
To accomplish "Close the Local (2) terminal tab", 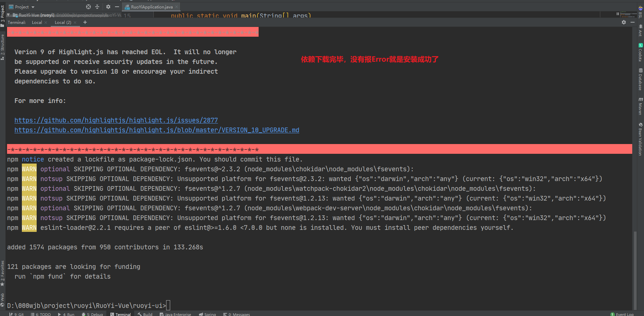I will pos(75,23).
